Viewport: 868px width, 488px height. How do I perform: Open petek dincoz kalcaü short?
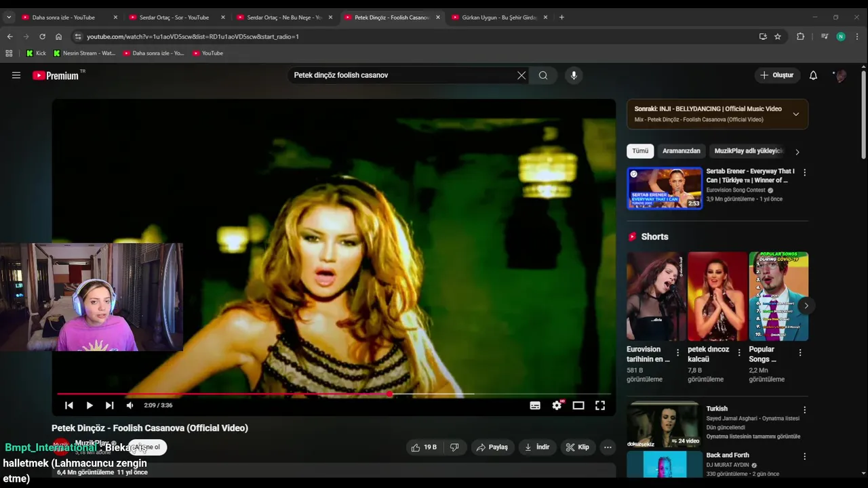pyautogui.click(x=717, y=296)
